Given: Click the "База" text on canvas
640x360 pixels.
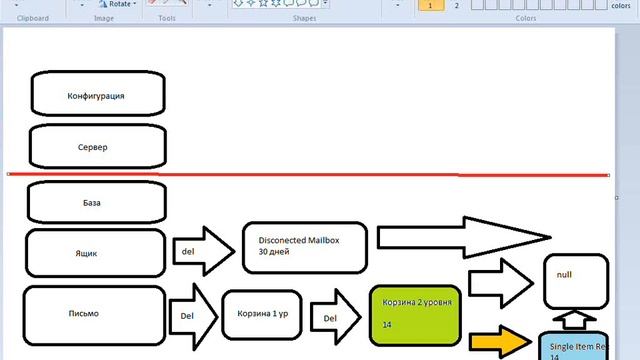Looking at the screenshot, I should [x=91, y=203].
